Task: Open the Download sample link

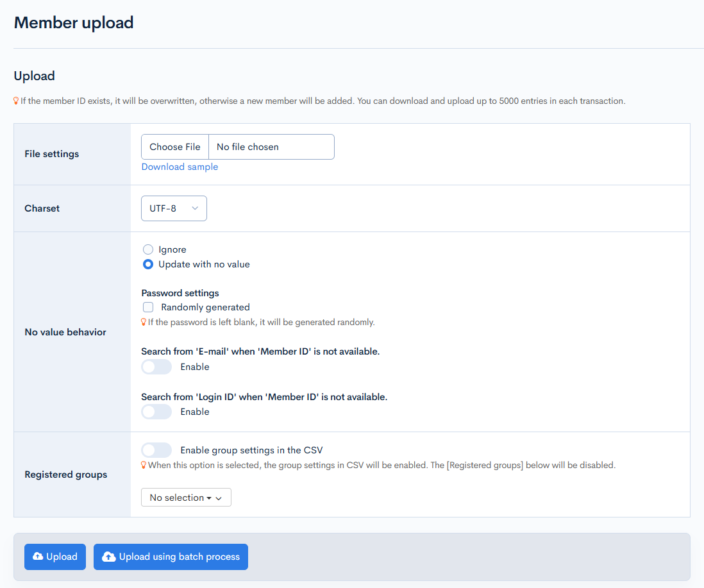Action: (180, 167)
